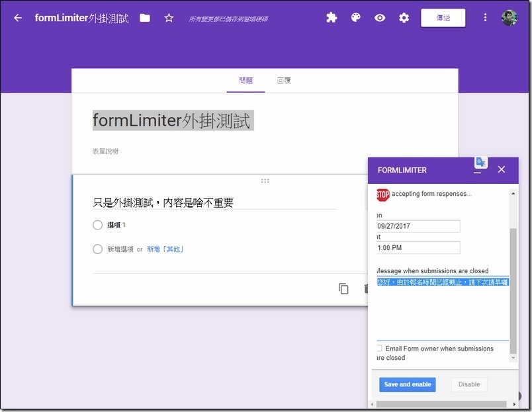
Task: Click the 傳送 send button
Action: tap(443, 18)
